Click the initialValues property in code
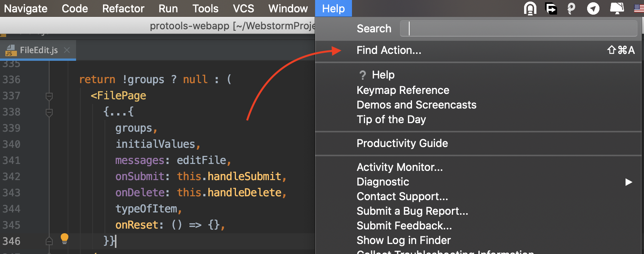Screen dimensions: 644x254 pyautogui.click(x=155, y=144)
